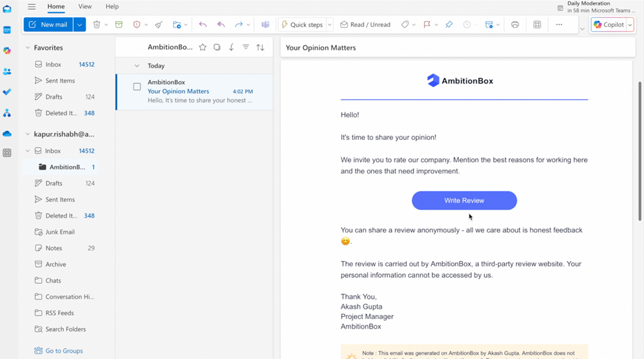
Task: Collapse the Today message group
Action: pyautogui.click(x=137, y=66)
